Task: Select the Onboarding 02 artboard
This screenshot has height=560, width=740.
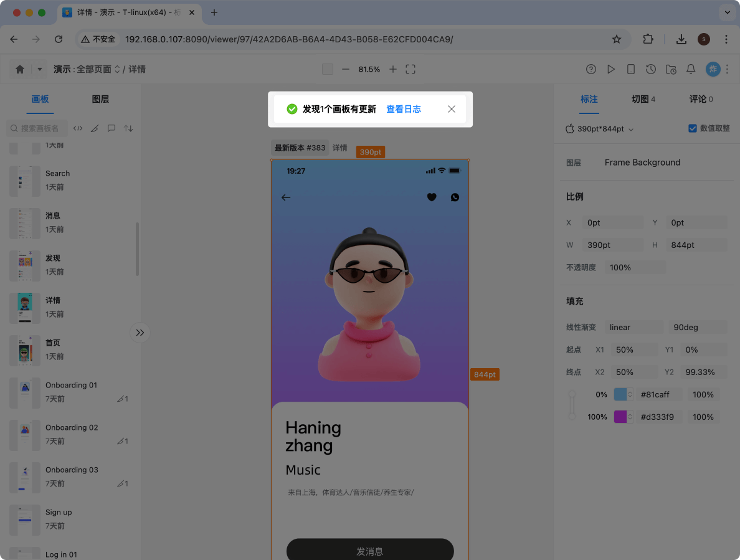Action: [x=71, y=435]
